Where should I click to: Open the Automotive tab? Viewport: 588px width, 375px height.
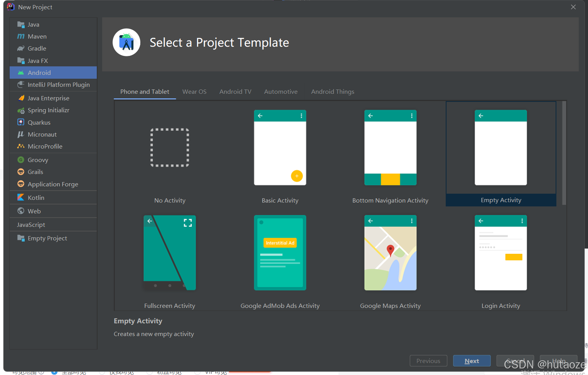point(281,92)
